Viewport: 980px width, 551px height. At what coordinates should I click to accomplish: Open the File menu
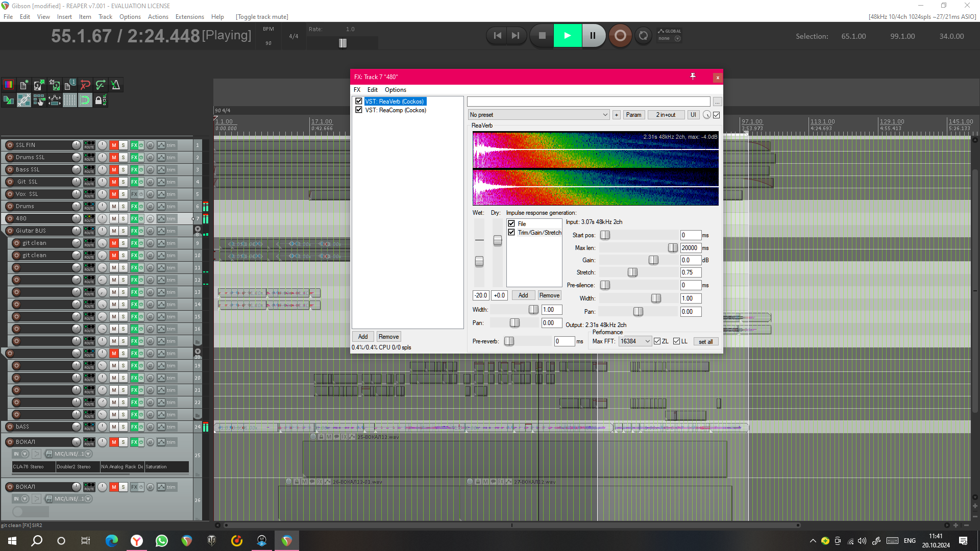[8, 17]
